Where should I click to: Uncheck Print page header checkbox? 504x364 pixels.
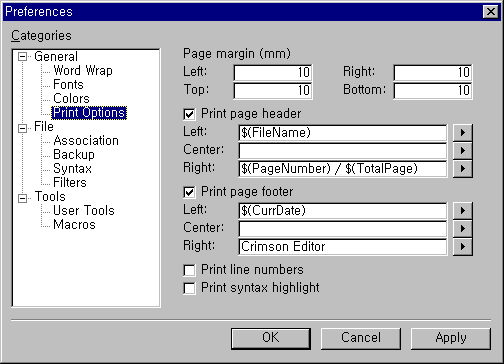click(189, 114)
